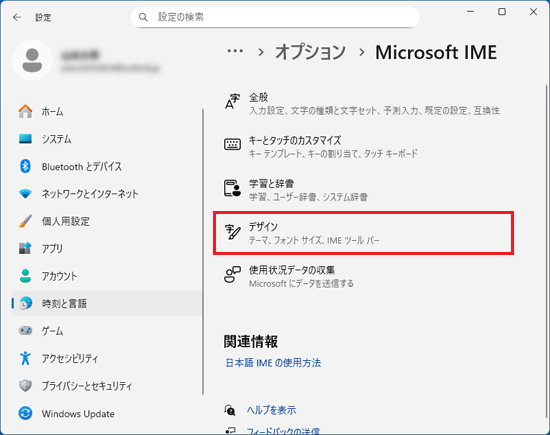The height and width of the screenshot is (435, 550).
Task: Select ネットワークとインターネット
Action: [x=107, y=194]
